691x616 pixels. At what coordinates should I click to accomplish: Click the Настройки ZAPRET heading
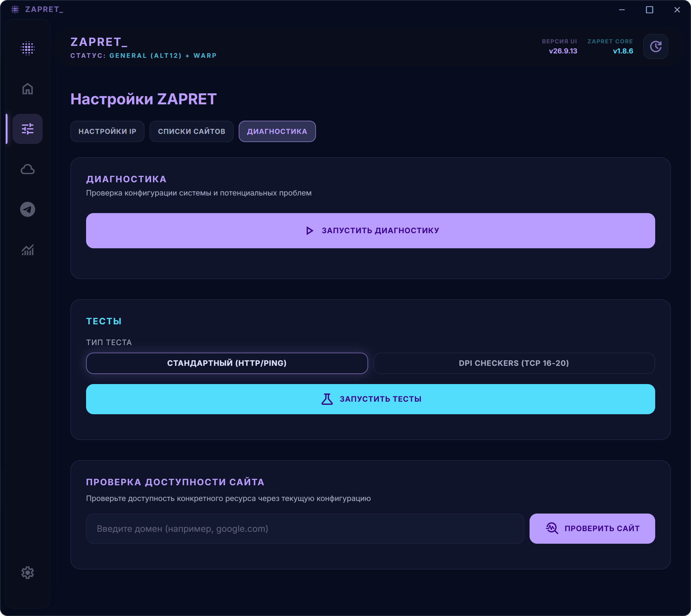tap(144, 99)
